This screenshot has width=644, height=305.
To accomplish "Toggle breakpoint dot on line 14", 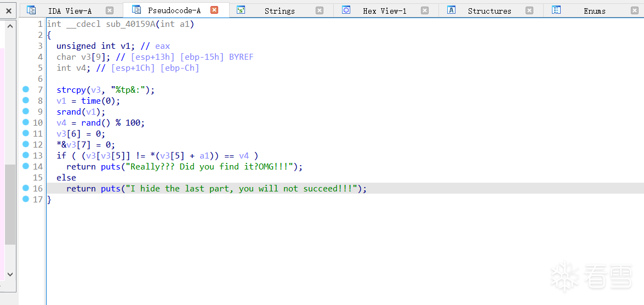I will tap(26, 166).
